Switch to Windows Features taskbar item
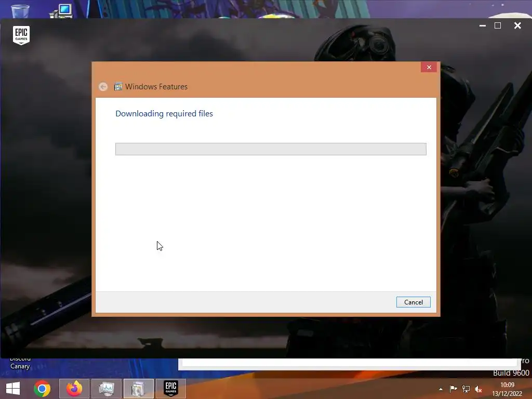This screenshot has width=532, height=399. 138,389
